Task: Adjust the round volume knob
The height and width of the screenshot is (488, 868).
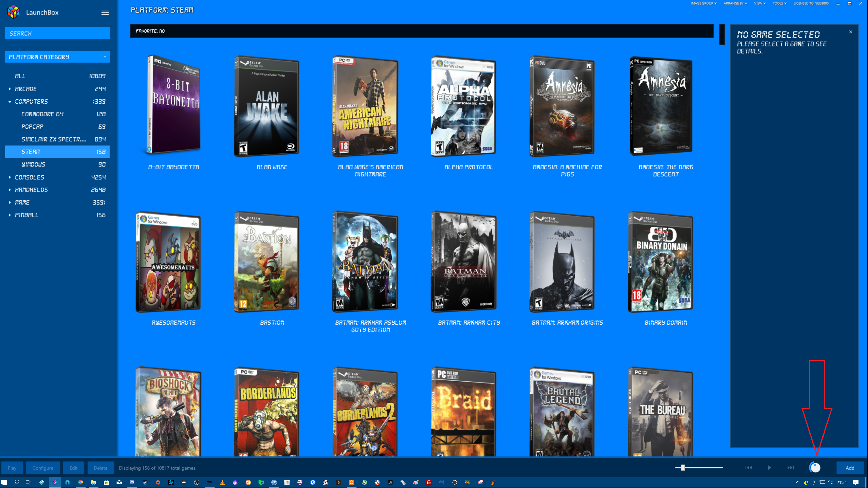Action: click(x=815, y=467)
